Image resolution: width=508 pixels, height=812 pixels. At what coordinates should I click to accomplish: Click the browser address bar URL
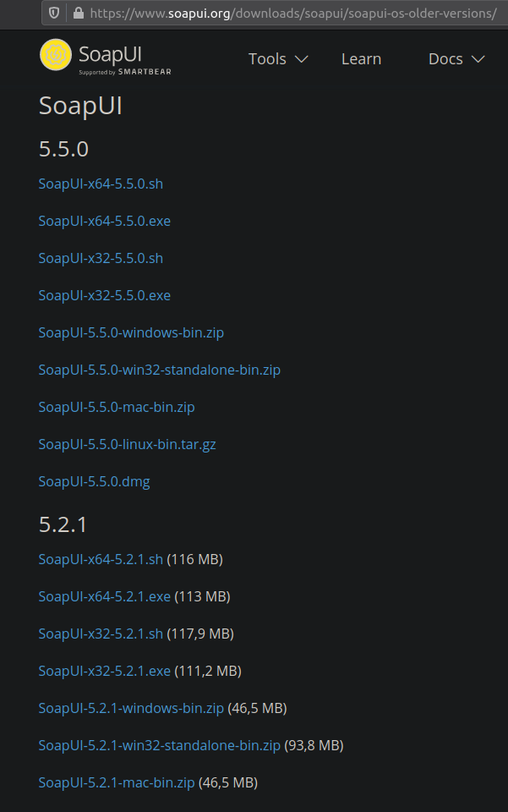pyautogui.click(x=292, y=14)
